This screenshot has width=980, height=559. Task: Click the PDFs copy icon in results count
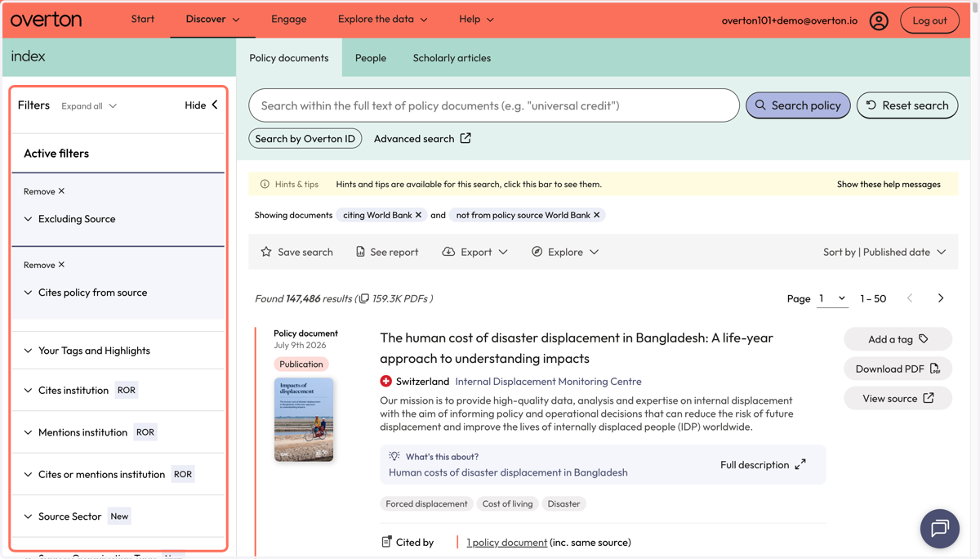point(364,298)
